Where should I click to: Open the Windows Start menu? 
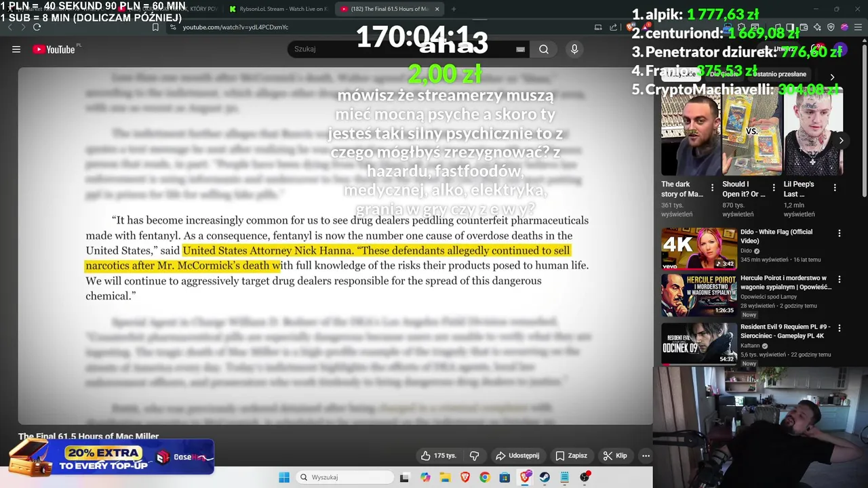click(284, 477)
